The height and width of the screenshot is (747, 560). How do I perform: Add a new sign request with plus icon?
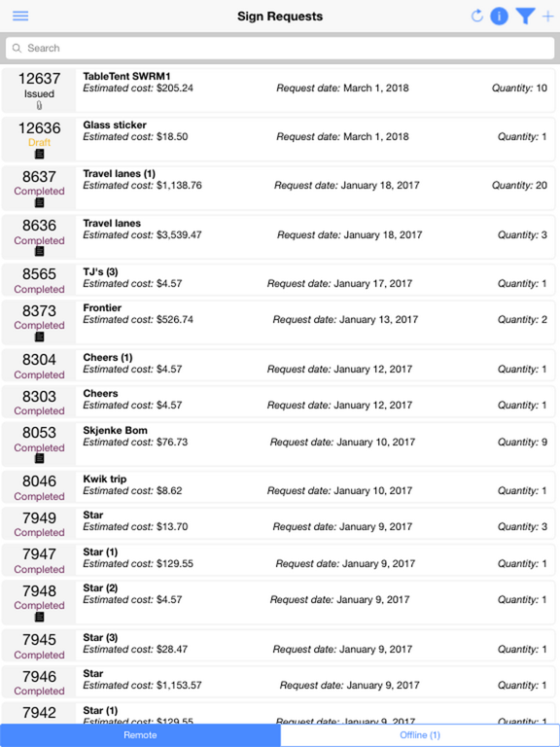tap(548, 17)
